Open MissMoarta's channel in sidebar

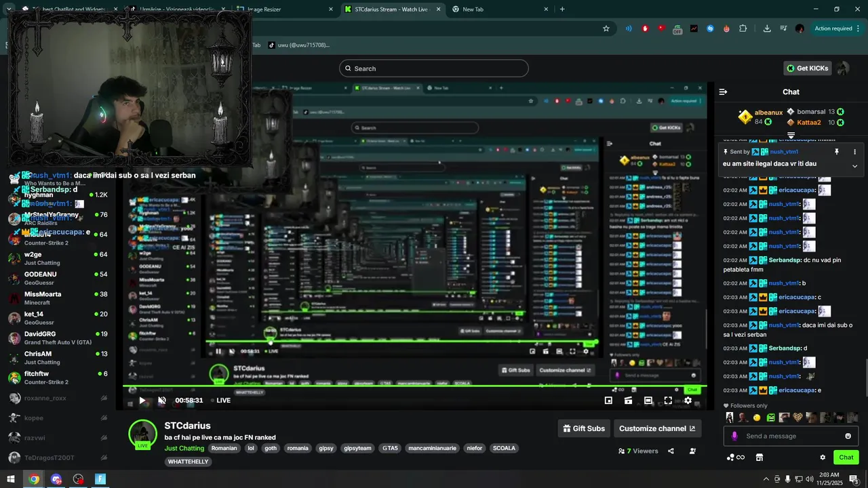[x=58, y=298]
